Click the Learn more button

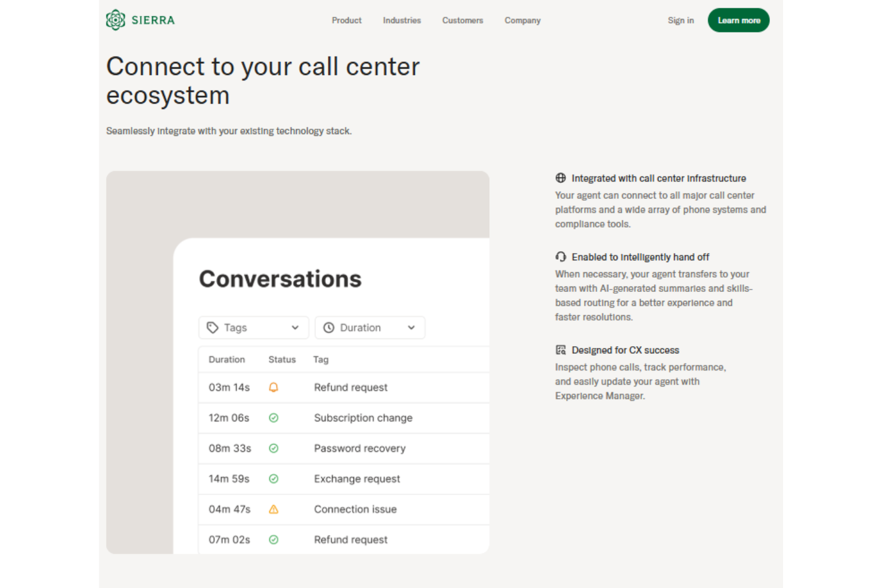point(738,20)
